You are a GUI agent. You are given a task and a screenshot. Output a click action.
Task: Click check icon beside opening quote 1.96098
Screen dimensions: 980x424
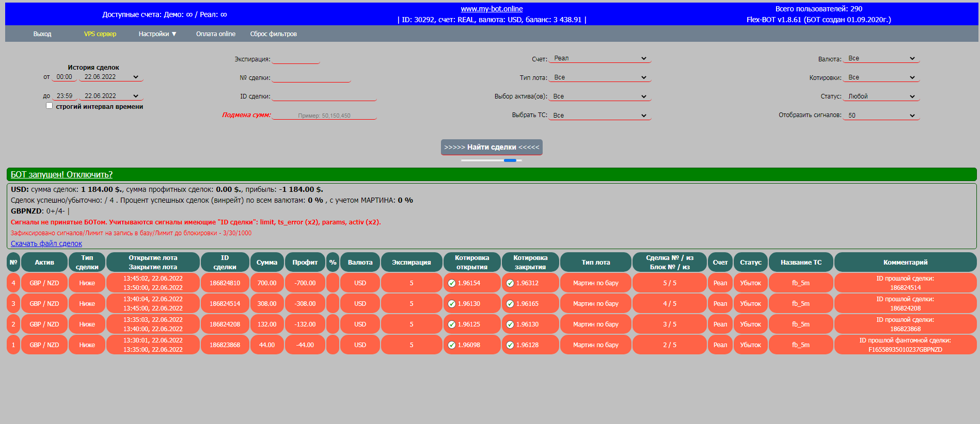pyautogui.click(x=452, y=345)
